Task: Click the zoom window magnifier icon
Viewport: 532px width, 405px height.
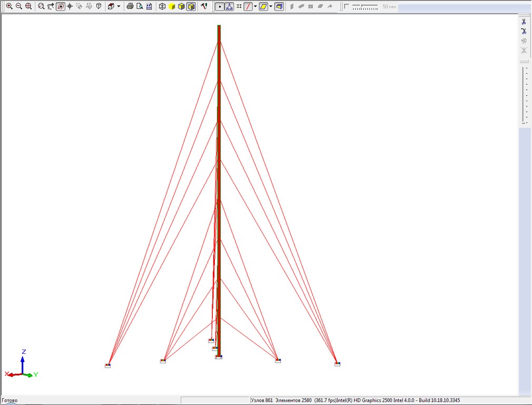Action: click(41, 6)
